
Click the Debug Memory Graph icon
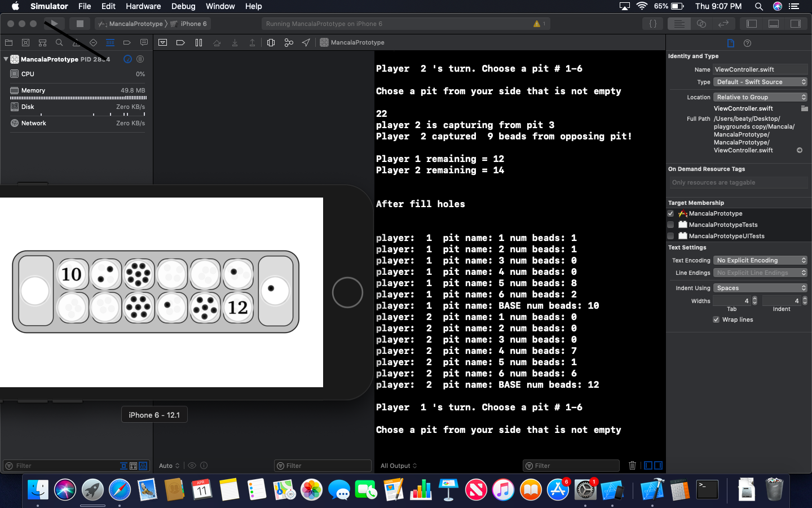289,42
